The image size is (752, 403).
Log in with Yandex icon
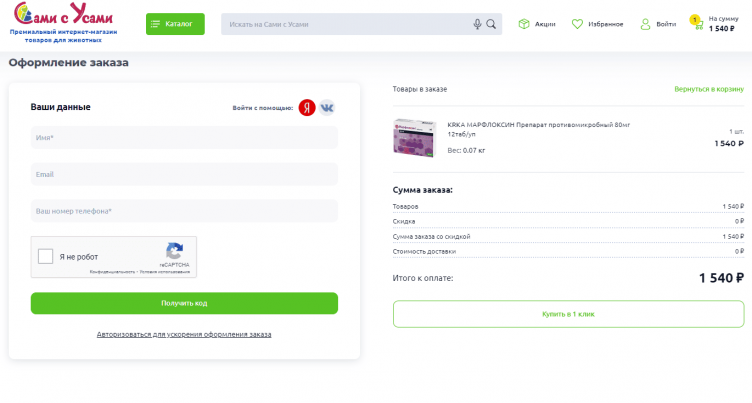click(307, 107)
